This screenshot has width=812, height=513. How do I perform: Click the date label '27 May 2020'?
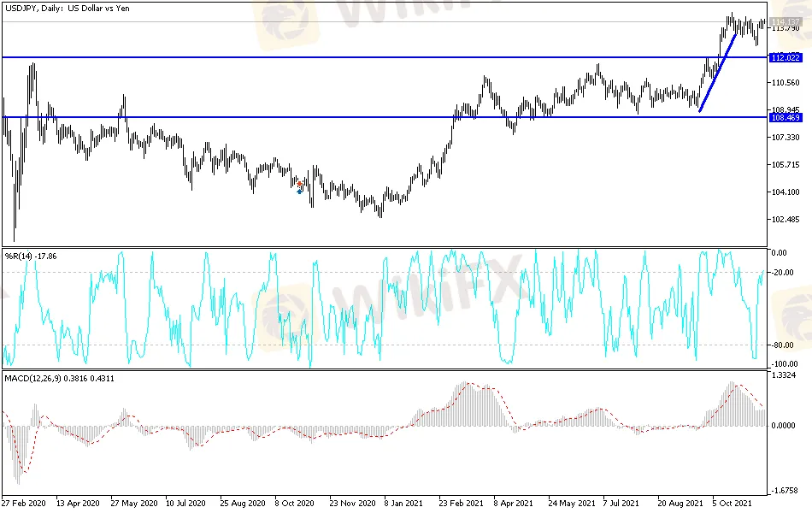point(133,503)
